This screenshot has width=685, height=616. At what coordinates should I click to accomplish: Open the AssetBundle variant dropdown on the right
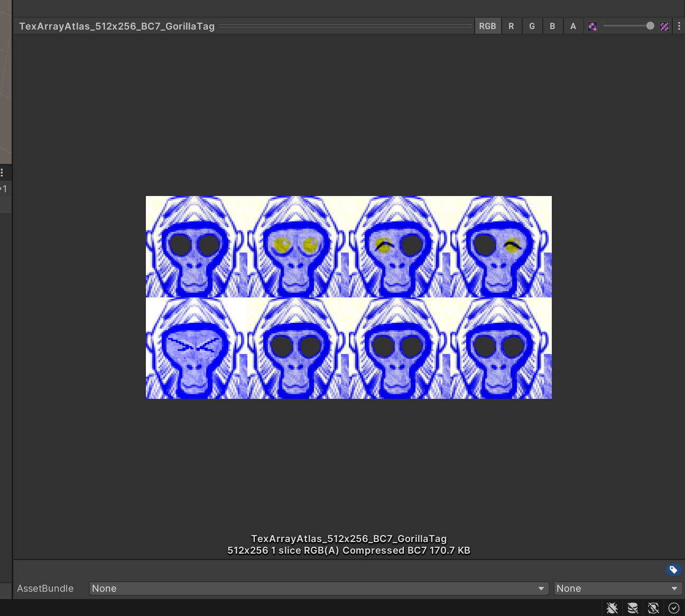click(618, 589)
